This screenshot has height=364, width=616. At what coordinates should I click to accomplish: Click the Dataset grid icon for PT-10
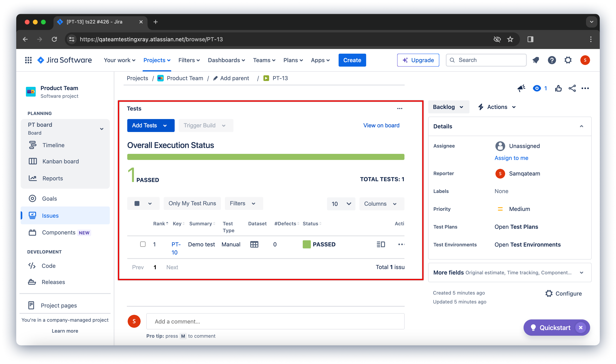coord(254,244)
